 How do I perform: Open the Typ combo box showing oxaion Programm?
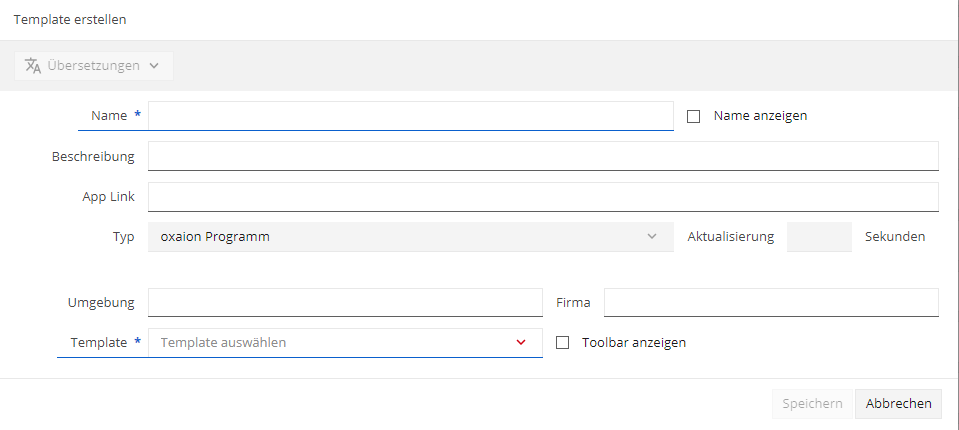[410, 236]
